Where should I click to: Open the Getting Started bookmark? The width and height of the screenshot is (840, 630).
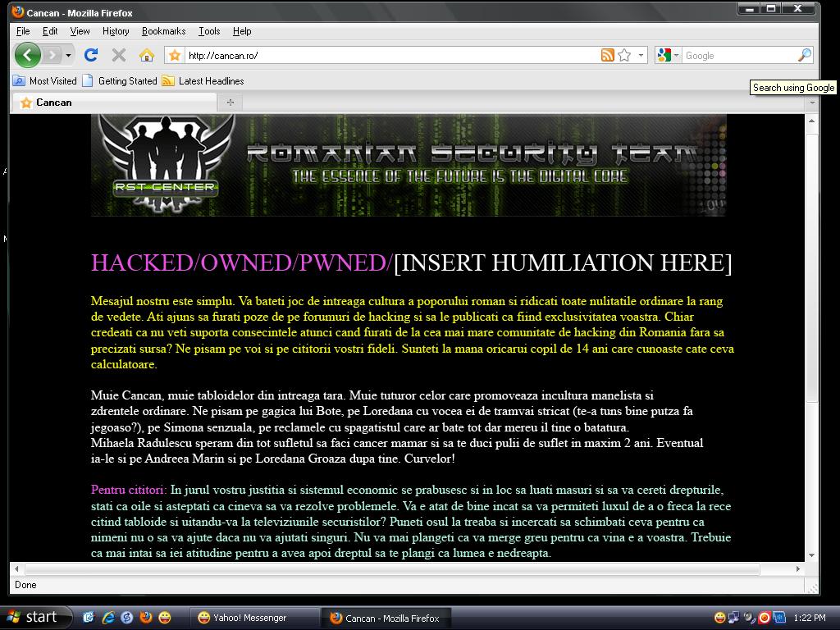coord(120,81)
